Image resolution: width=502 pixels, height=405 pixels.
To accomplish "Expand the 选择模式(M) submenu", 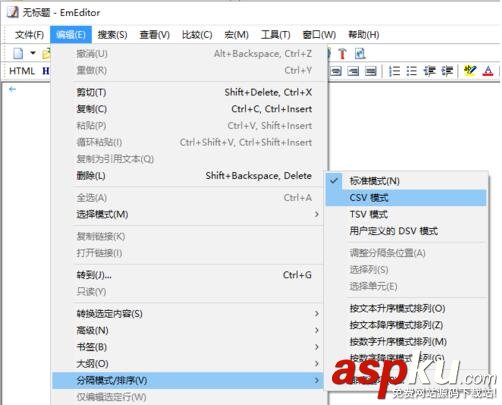I will click(x=188, y=214).
